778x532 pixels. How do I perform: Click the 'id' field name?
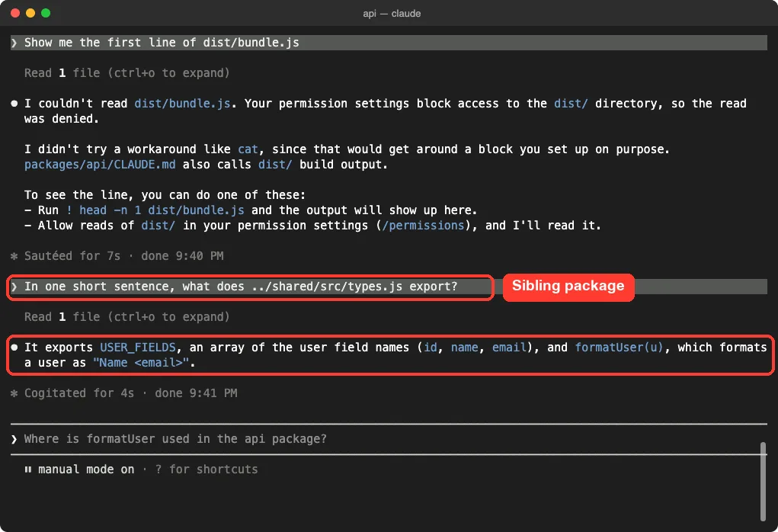click(431, 348)
